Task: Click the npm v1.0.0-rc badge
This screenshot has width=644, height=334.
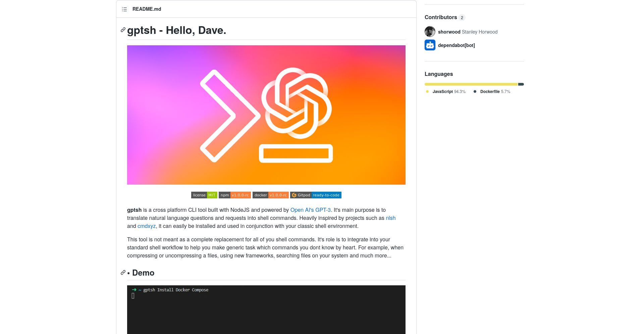Action: pos(235,195)
